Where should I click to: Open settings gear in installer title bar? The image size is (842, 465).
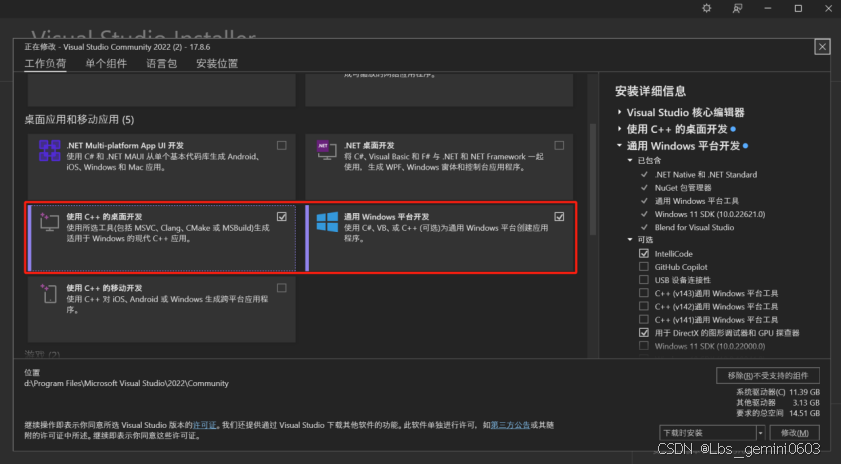(707, 8)
